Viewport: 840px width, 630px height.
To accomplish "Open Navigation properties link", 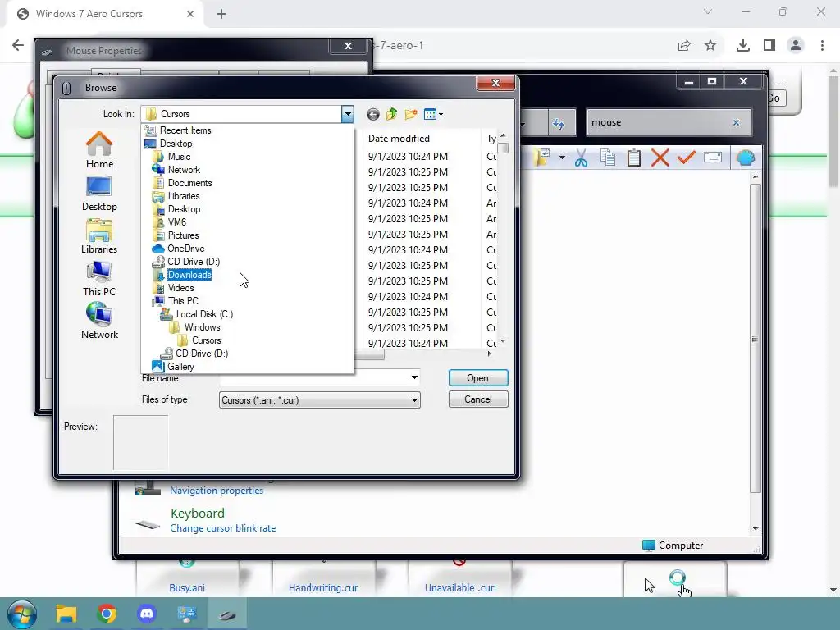I will point(217,491).
